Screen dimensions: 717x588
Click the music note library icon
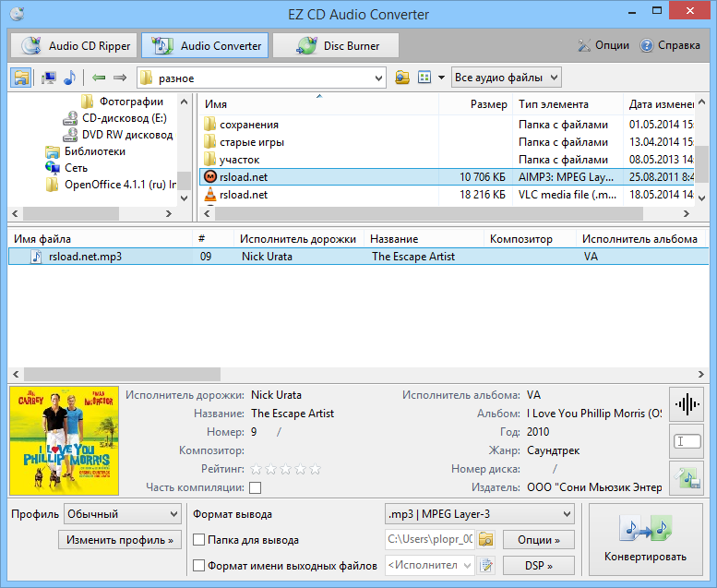pos(70,78)
